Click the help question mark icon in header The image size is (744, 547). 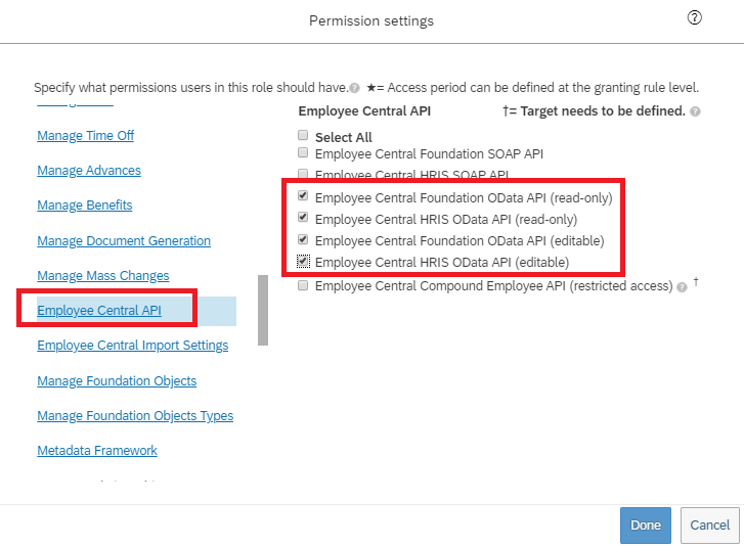pyautogui.click(x=695, y=19)
